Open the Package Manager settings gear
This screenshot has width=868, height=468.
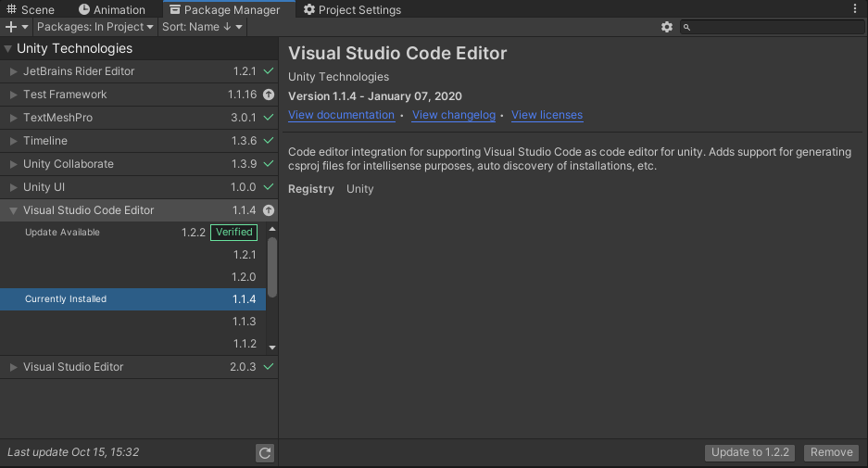667,27
